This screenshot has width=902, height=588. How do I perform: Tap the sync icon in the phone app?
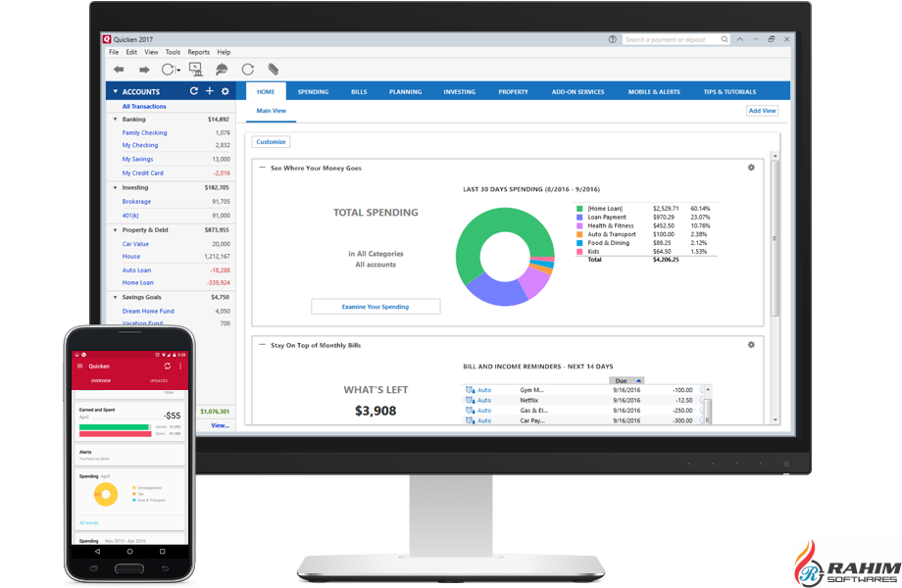point(168,366)
